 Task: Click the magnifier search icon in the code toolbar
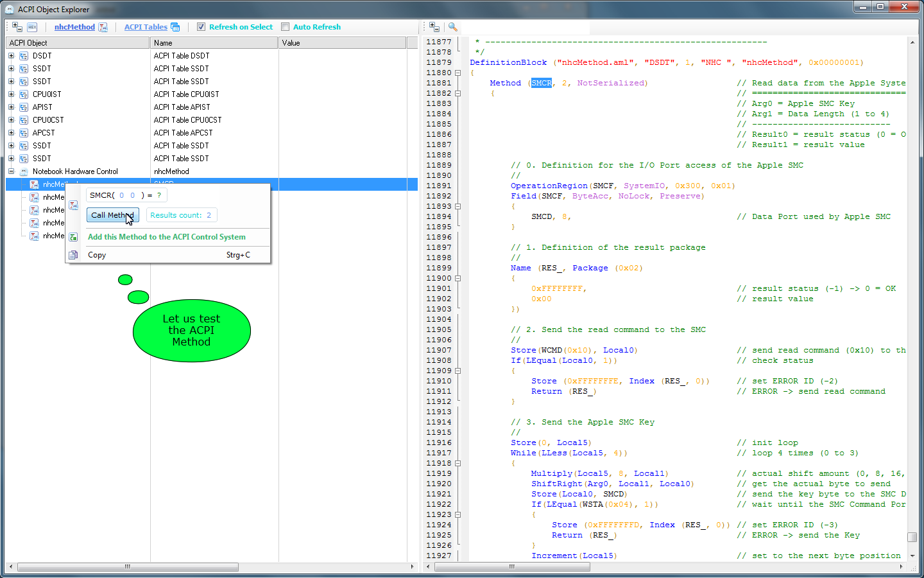tap(453, 27)
